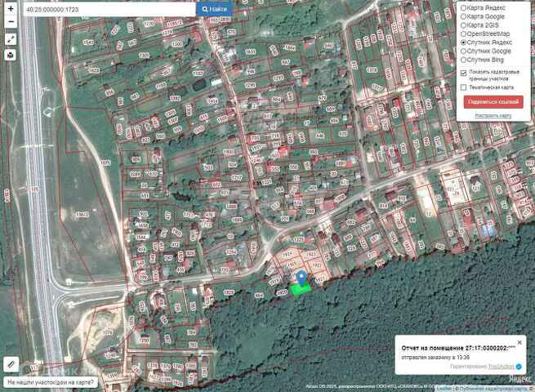
Task: Click the print map icon
Action: [x=11, y=55]
